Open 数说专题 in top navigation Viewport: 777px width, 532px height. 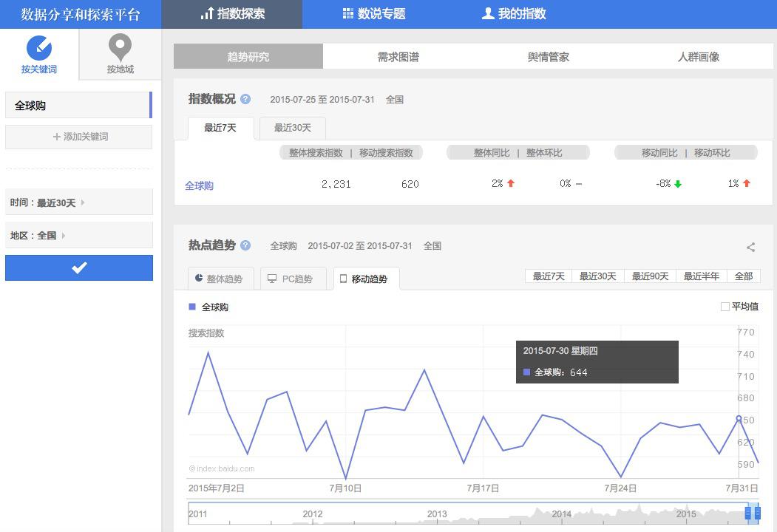pyautogui.click(x=373, y=14)
